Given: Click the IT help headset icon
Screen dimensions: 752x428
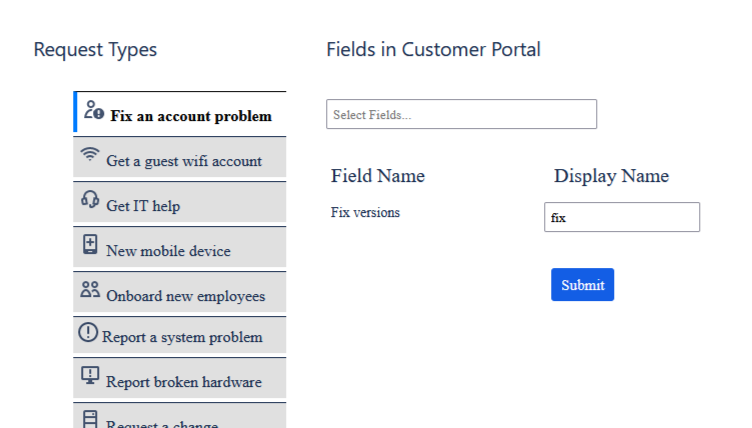Looking at the screenshot, I should click(x=90, y=200).
